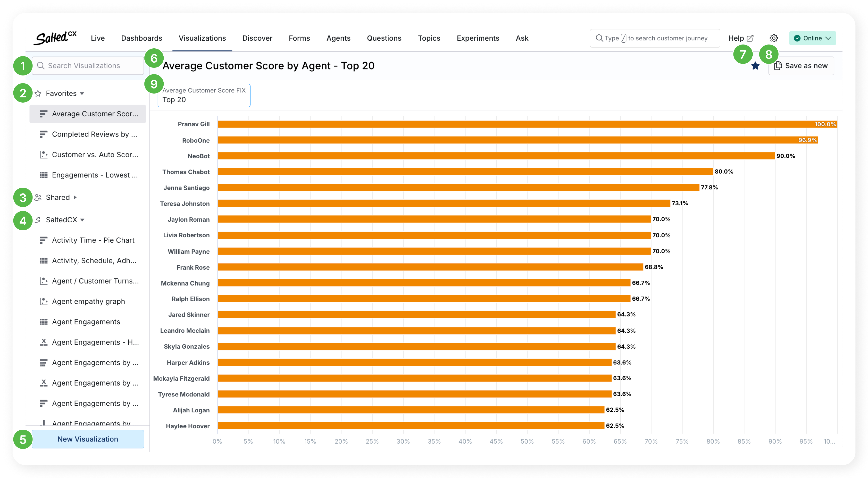
Task: Collapse the Favorites section
Action: click(x=82, y=94)
